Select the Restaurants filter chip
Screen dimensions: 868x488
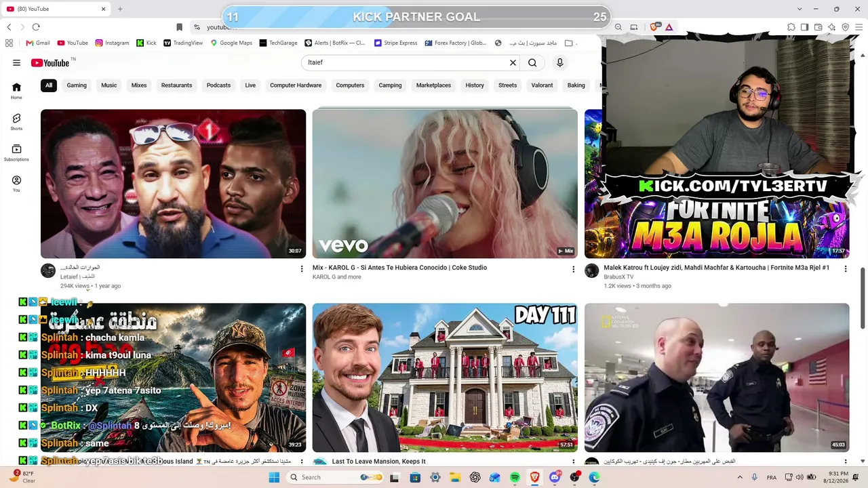(176, 85)
